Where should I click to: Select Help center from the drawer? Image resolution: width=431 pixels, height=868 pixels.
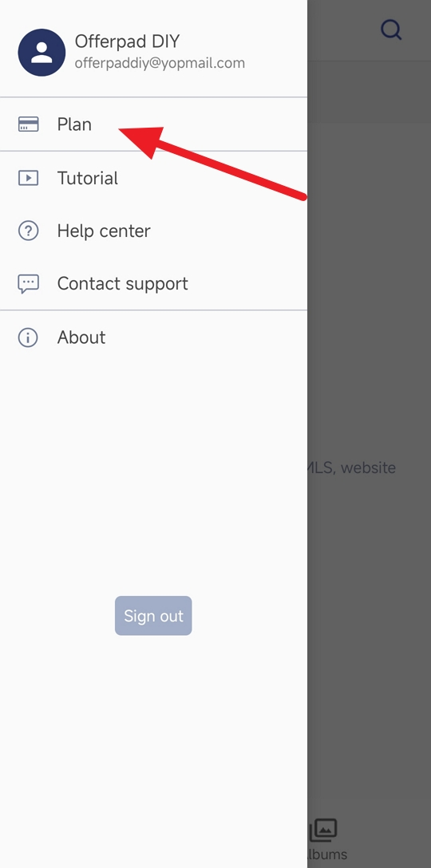pyautogui.click(x=153, y=231)
